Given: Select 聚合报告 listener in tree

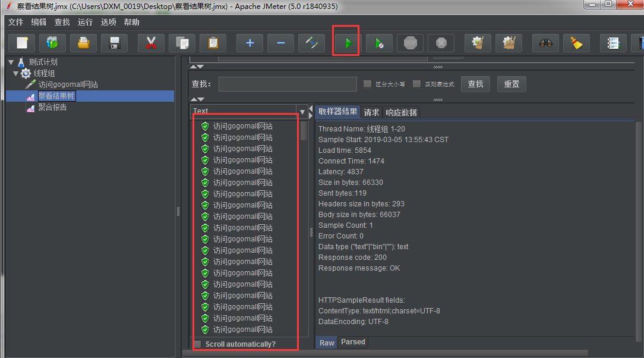Looking at the screenshot, I should tap(52, 107).
